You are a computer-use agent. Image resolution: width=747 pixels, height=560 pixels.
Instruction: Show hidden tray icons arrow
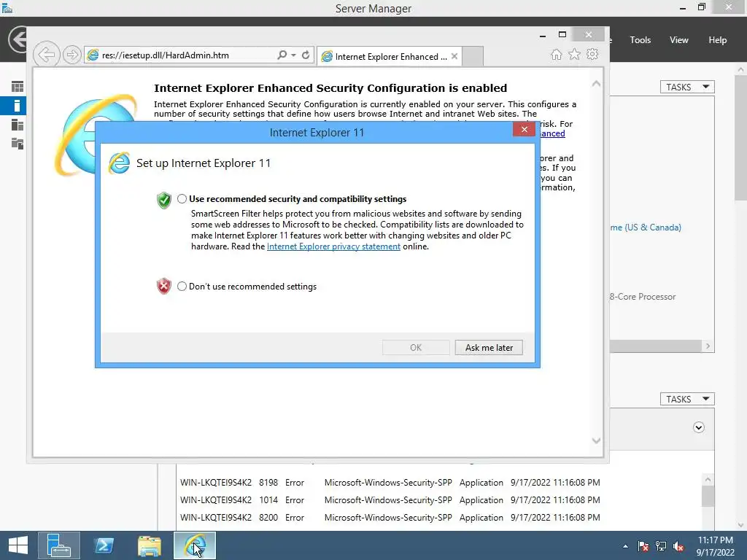(625, 546)
